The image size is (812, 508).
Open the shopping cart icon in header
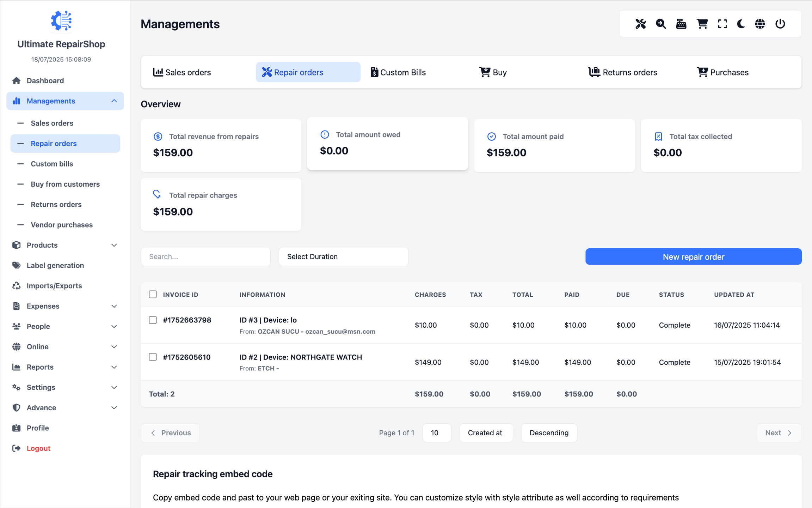click(x=702, y=24)
